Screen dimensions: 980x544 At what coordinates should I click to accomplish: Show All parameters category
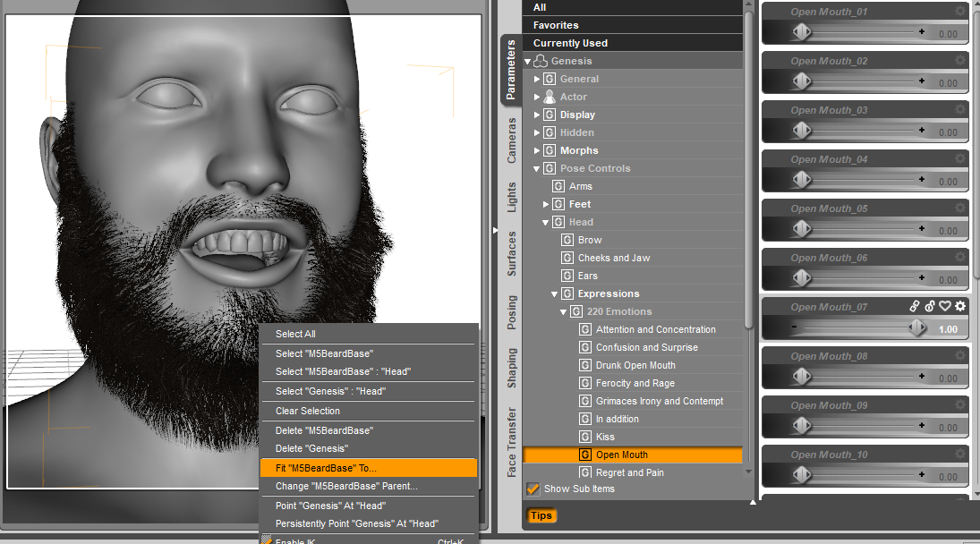coord(633,7)
